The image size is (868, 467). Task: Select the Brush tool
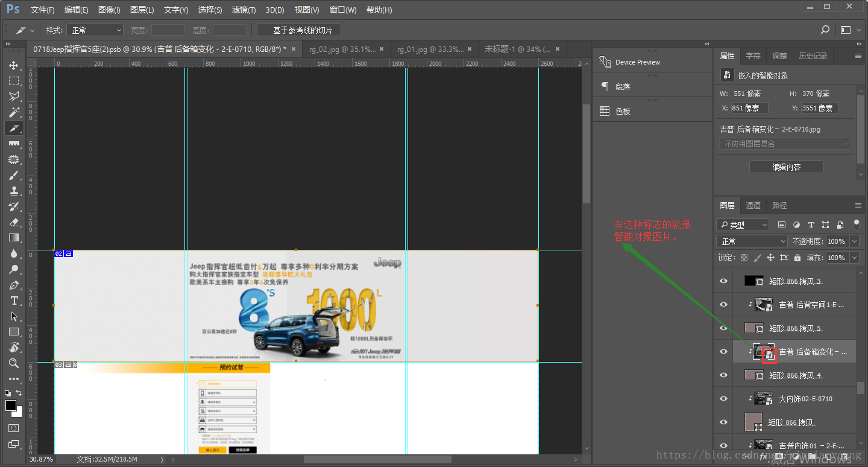pos(14,175)
